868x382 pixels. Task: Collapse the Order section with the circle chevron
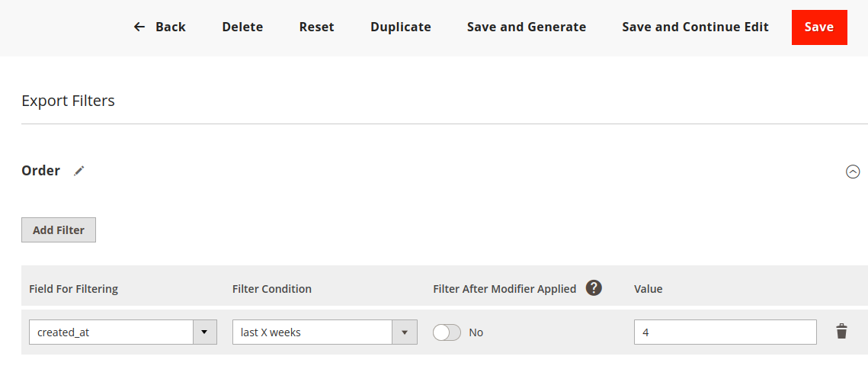tap(853, 172)
